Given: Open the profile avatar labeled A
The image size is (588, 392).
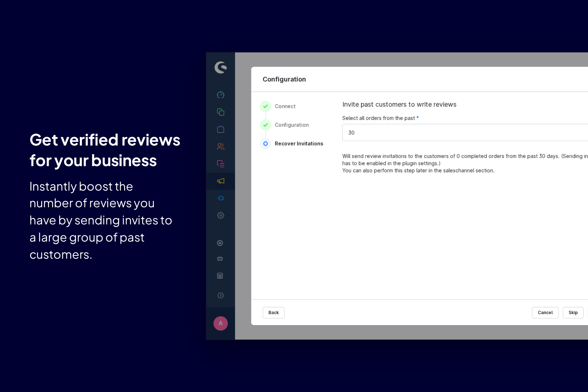Looking at the screenshot, I should [x=220, y=323].
